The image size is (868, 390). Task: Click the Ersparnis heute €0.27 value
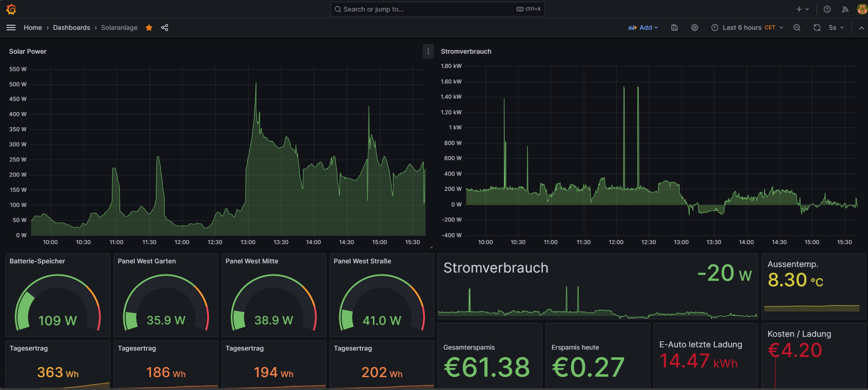pos(588,367)
